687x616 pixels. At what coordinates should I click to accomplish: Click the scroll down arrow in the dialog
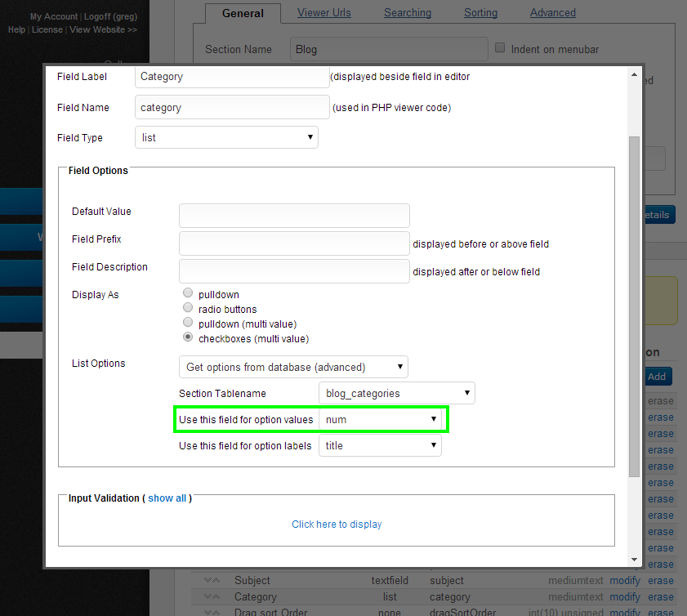pyautogui.click(x=634, y=560)
